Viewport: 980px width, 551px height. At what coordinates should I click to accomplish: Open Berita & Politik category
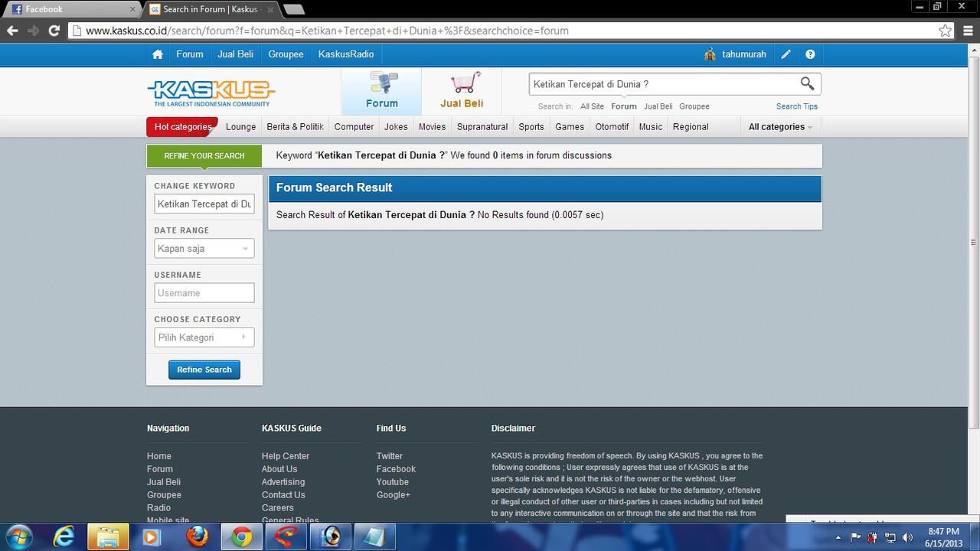(x=296, y=127)
